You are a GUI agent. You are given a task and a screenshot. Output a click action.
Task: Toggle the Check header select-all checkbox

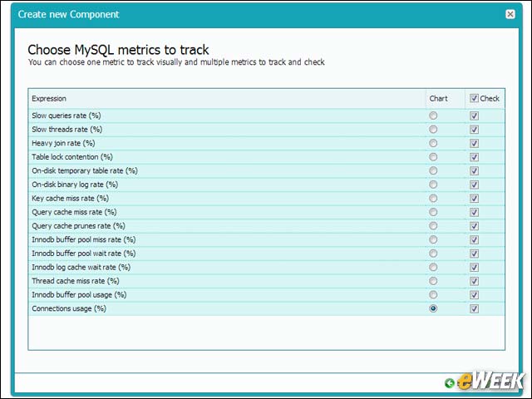pos(474,98)
